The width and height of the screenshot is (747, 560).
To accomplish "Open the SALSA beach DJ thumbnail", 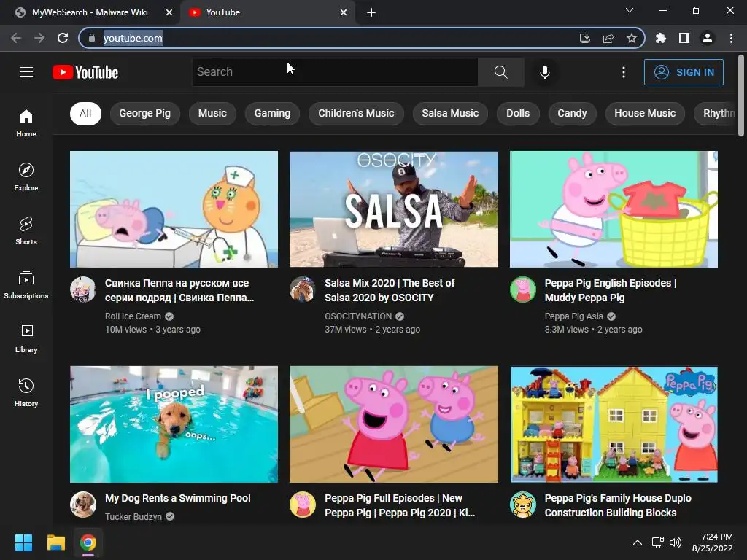I will (x=394, y=209).
